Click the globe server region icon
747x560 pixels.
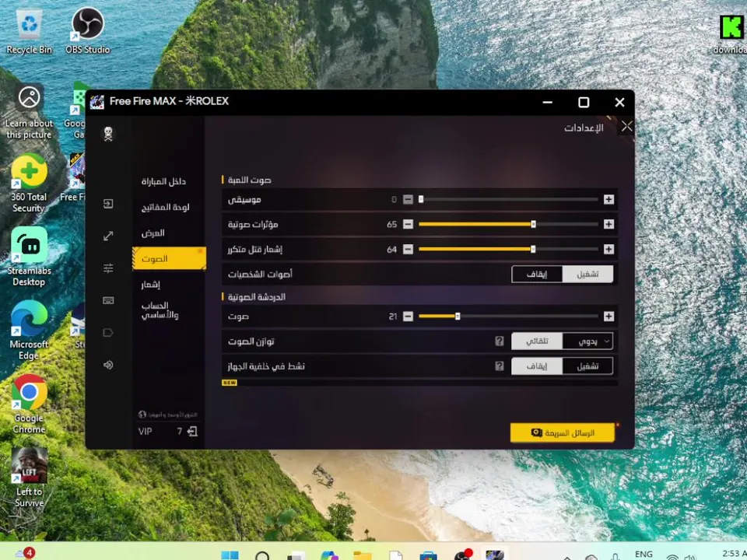point(142,415)
